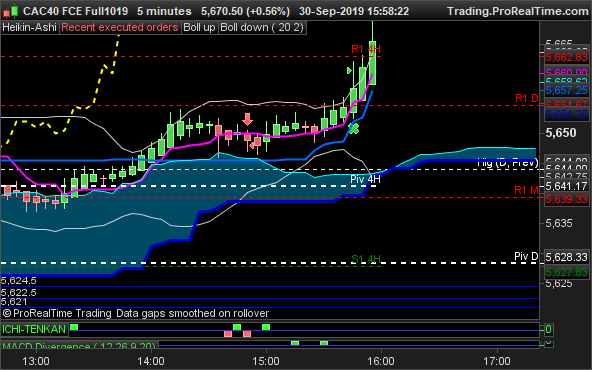Select the Boll down (20 2) label
This screenshot has width=592, height=370.
point(262,28)
